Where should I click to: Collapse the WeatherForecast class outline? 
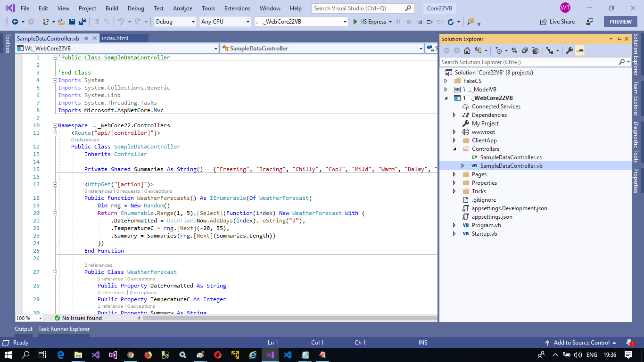coord(55,272)
